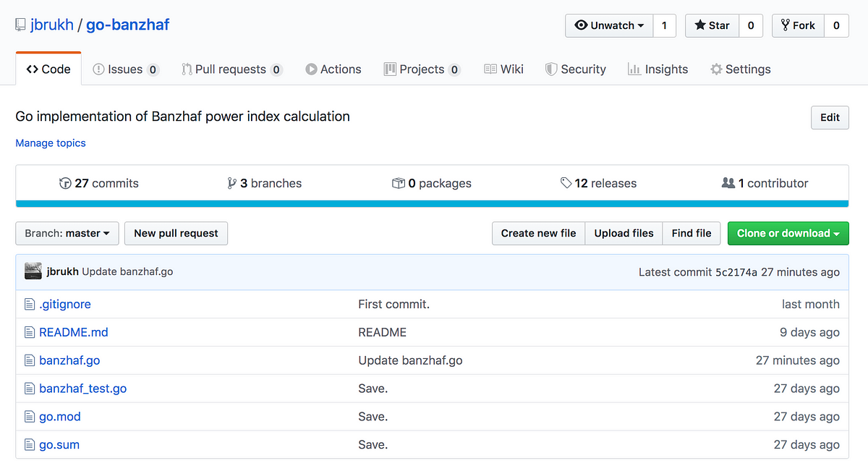This screenshot has width=868, height=466.
Task: Fork the repository
Action: (x=798, y=25)
